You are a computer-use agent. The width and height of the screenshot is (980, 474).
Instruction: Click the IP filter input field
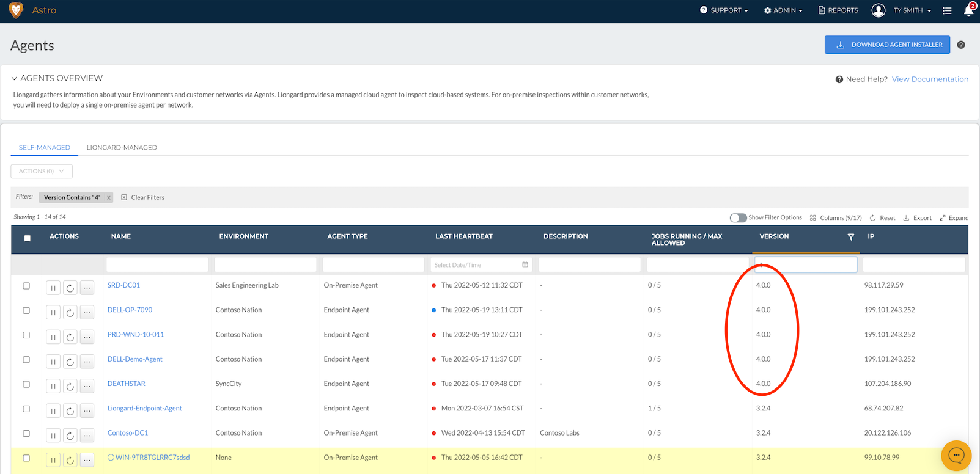[x=914, y=264]
